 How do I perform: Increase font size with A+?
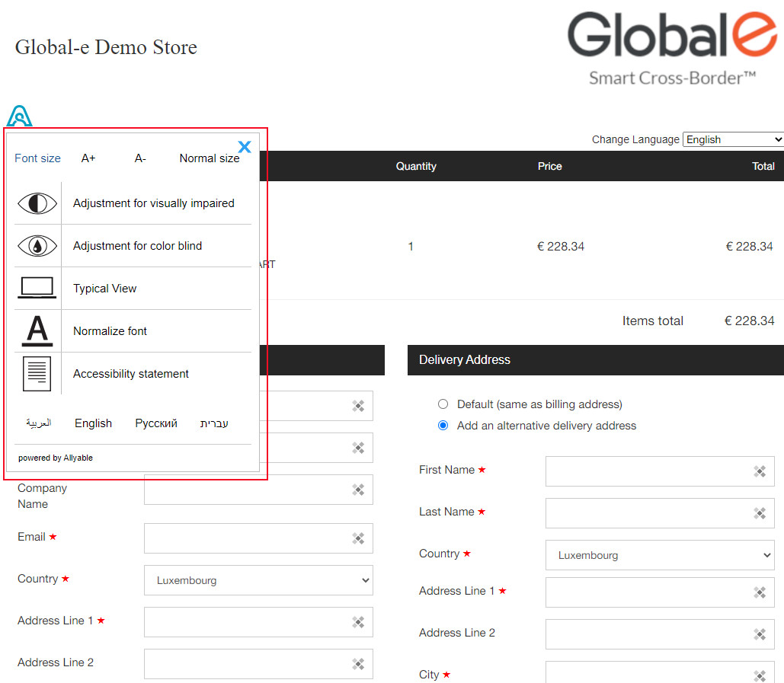(x=88, y=158)
